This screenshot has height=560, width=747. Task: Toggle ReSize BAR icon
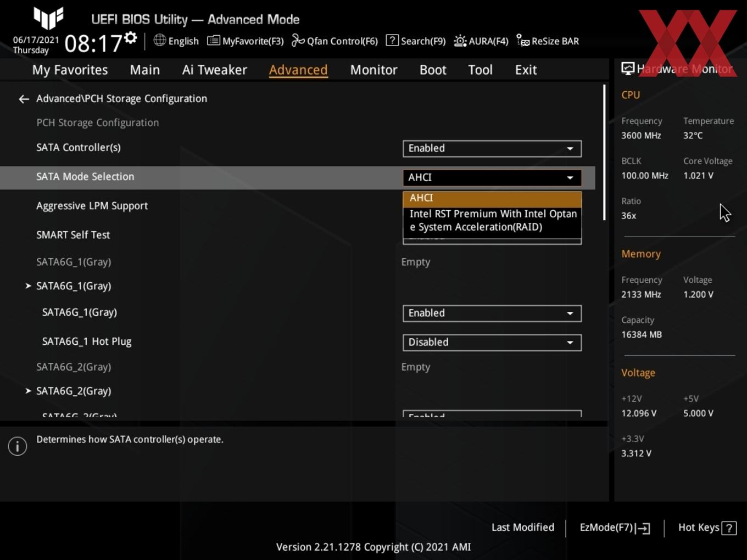523,41
